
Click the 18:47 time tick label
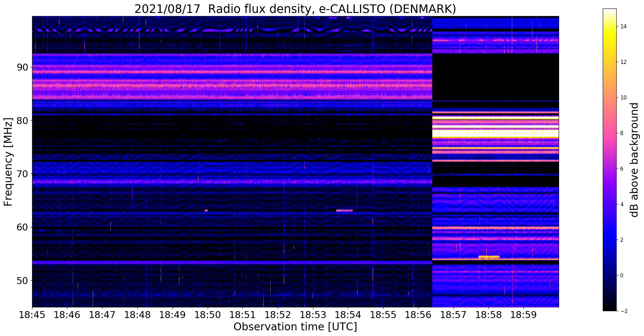(x=102, y=315)
